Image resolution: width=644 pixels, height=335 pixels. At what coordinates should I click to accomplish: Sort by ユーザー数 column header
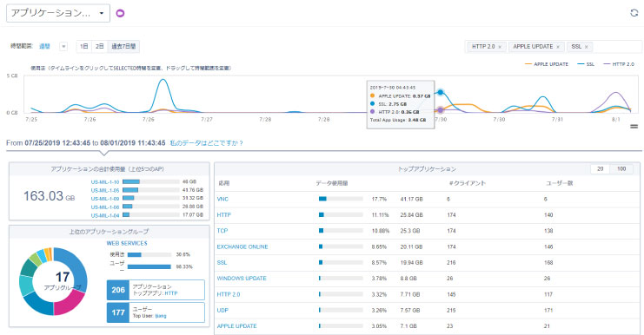pos(559,183)
